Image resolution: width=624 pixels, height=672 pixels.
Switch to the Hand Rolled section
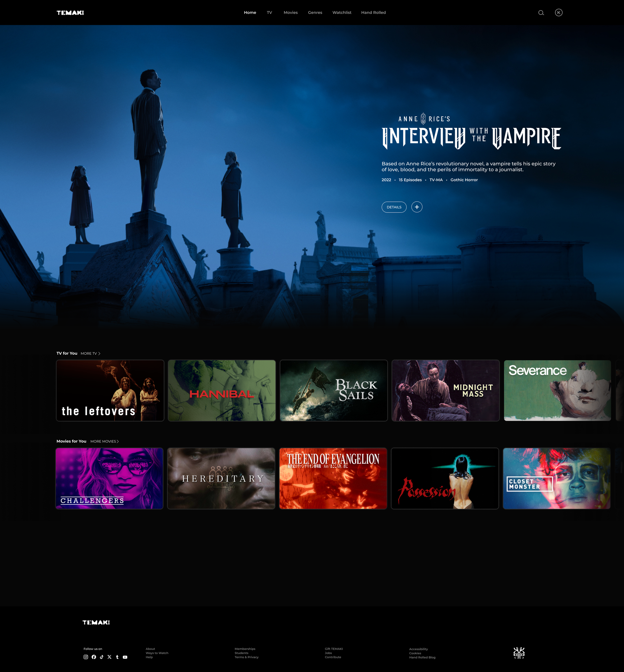pos(373,12)
